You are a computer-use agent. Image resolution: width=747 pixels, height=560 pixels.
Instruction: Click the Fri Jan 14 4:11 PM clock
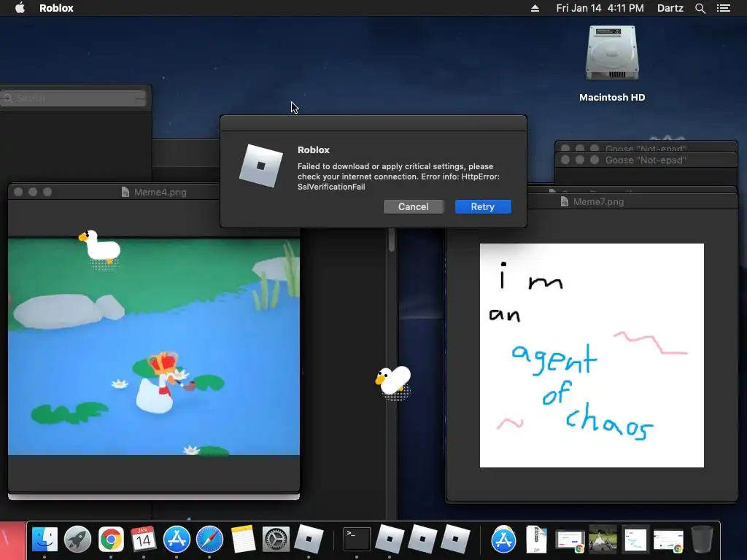pyautogui.click(x=600, y=8)
